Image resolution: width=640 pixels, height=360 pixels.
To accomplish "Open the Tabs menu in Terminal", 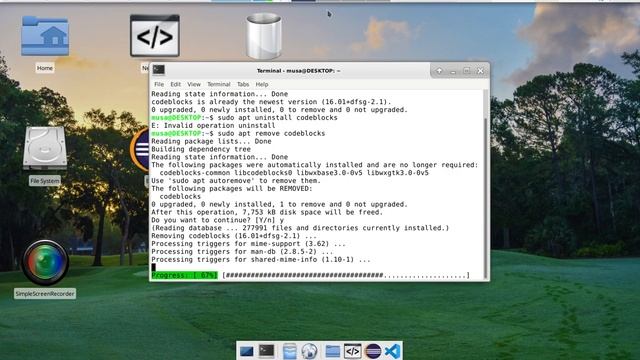I will (243, 84).
